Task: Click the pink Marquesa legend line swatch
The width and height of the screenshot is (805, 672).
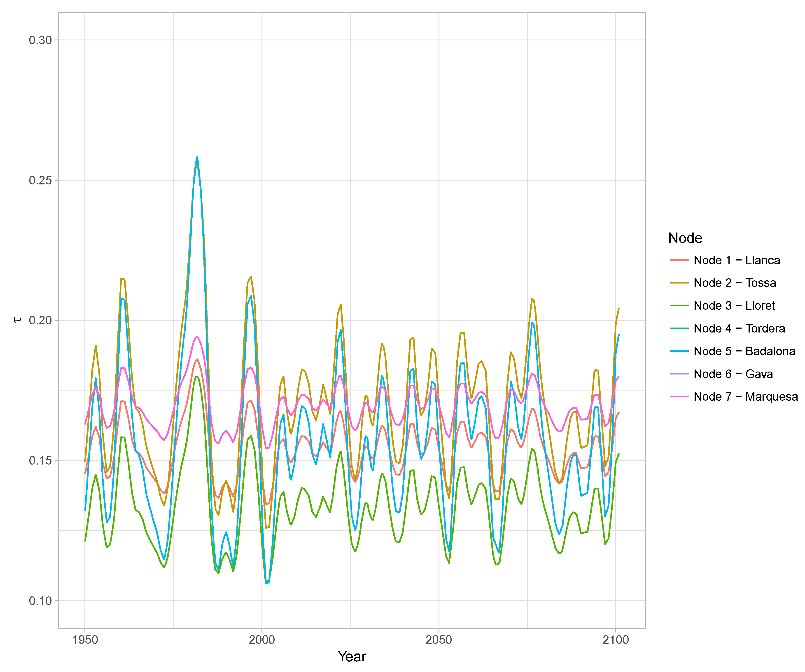Action: click(679, 397)
